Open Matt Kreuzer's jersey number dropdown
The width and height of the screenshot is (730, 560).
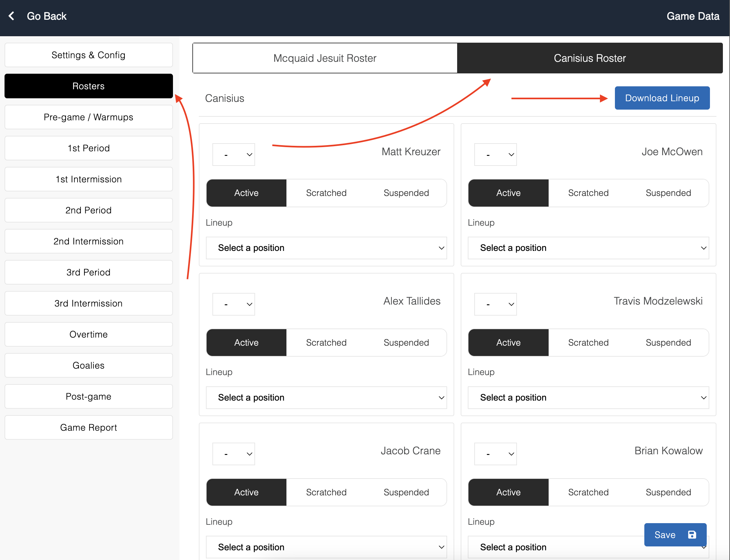(x=234, y=155)
